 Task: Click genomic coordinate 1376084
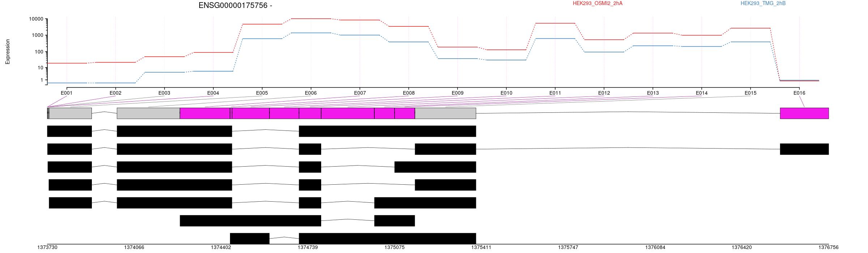pyautogui.click(x=655, y=248)
